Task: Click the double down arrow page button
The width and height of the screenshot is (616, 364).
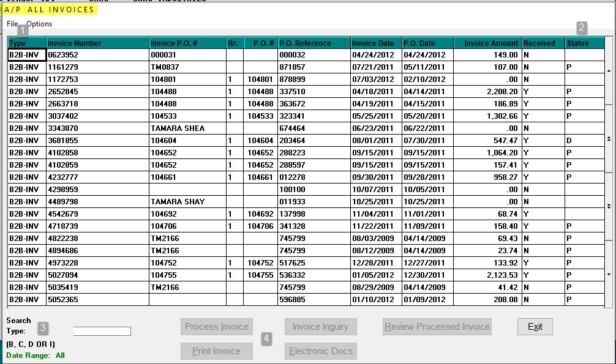Action: click(x=609, y=206)
